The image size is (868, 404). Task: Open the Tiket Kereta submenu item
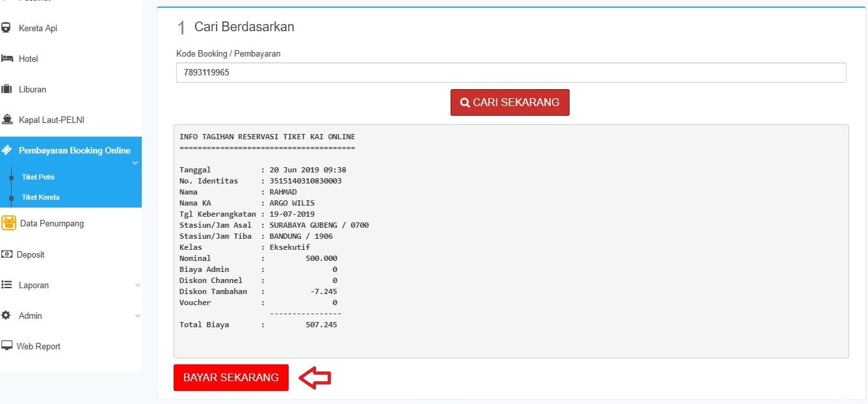[41, 197]
